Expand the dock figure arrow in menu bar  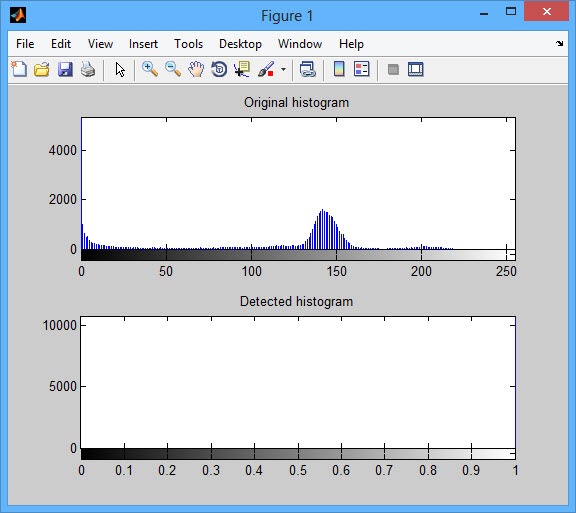tap(559, 43)
